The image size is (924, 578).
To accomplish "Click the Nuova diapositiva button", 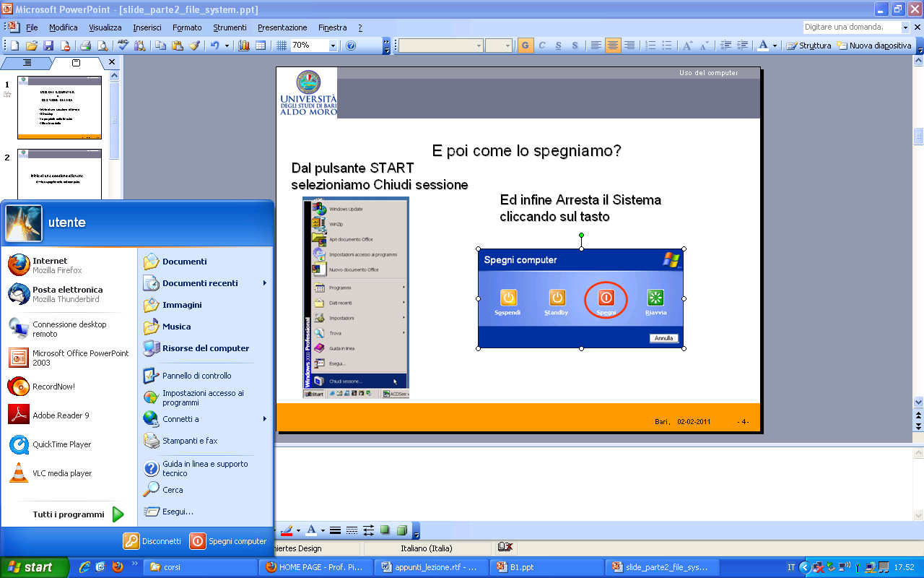I will [874, 46].
